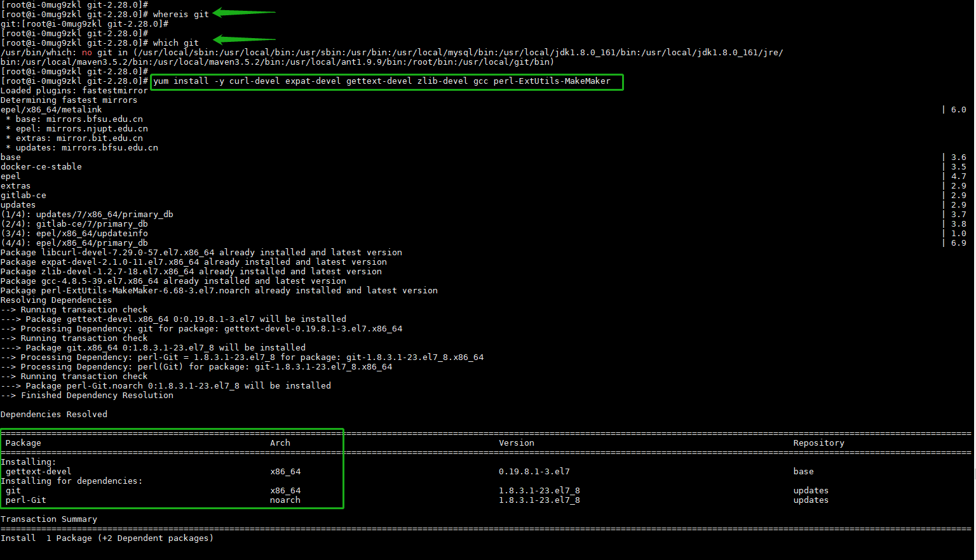Click 'Package git.x86_64 will be installed' line
The height and width of the screenshot is (560, 976).
[153, 348]
